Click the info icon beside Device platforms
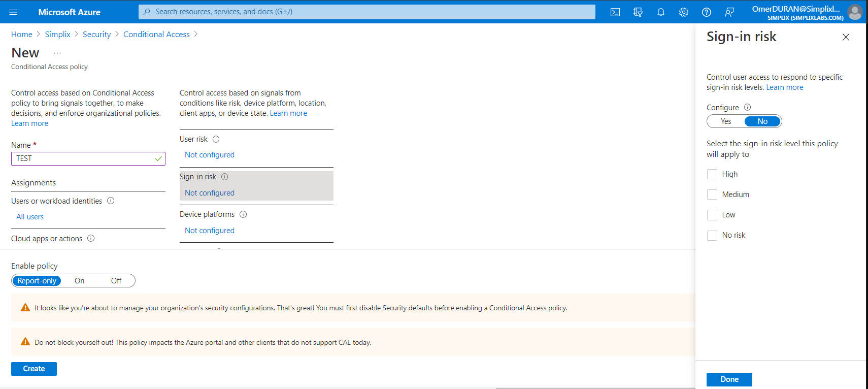 243,214
